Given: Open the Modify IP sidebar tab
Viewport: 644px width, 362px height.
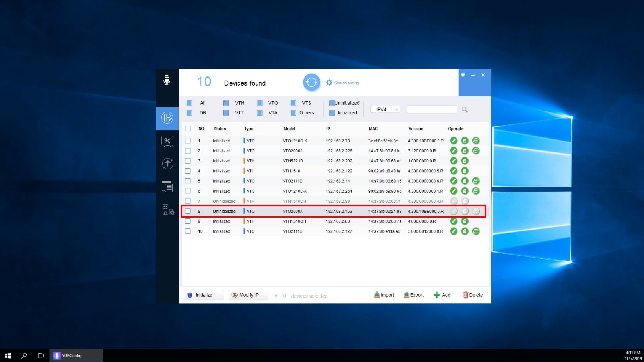Looking at the screenshot, I should coord(167,118).
